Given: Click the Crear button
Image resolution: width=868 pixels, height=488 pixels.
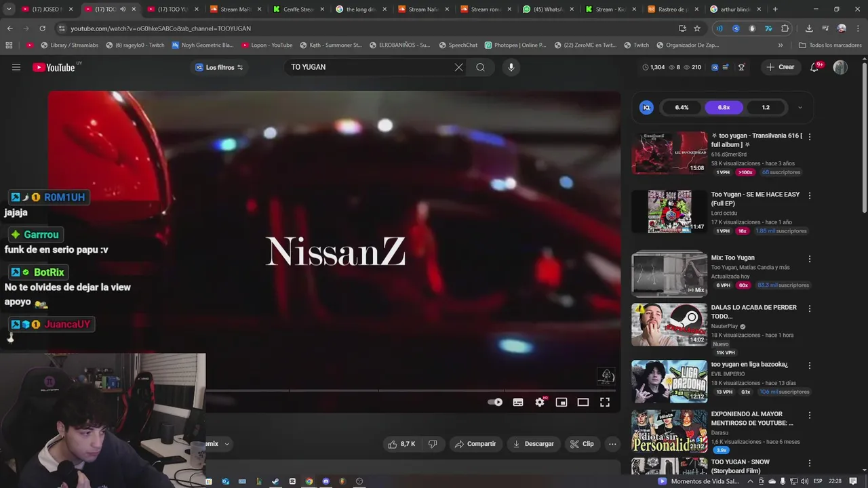Looking at the screenshot, I should pyautogui.click(x=780, y=67).
